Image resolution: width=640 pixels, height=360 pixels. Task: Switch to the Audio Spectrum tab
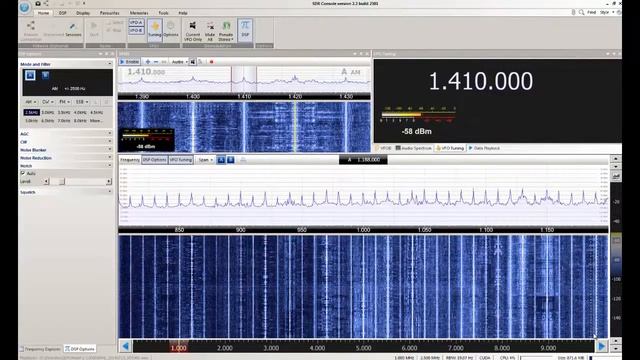413,148
